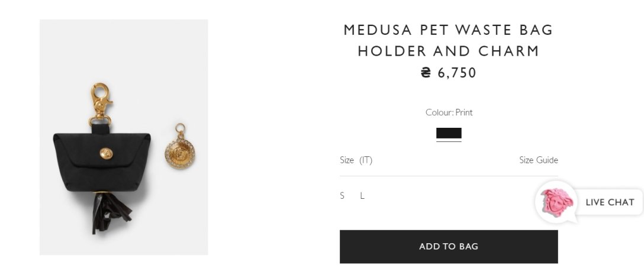
Task: Click the gold stud on the black pouch
Action: pyautogui.click(x=104, y=154)
